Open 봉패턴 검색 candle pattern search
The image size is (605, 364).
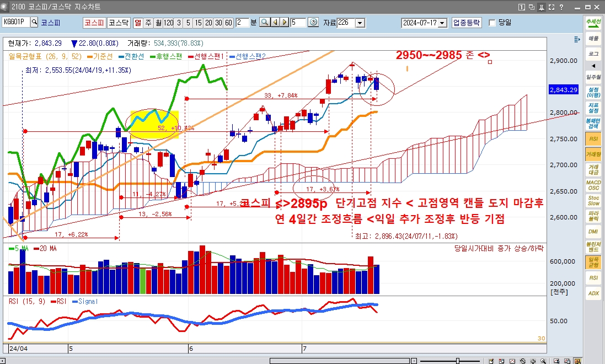[593, 123]
